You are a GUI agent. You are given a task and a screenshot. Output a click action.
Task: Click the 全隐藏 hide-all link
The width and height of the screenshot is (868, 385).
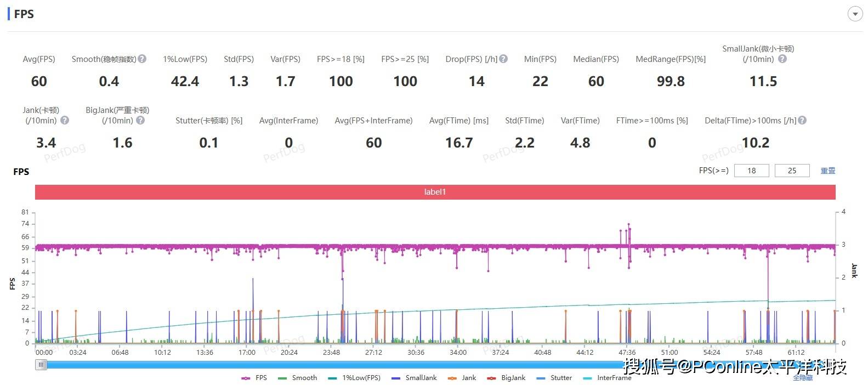(x=802, y=378)
